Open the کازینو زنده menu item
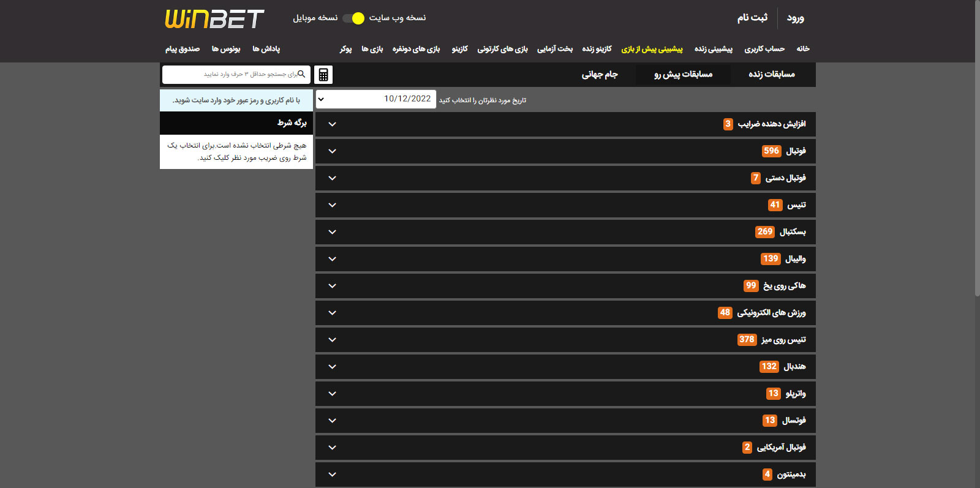 [x=597, y=49]
